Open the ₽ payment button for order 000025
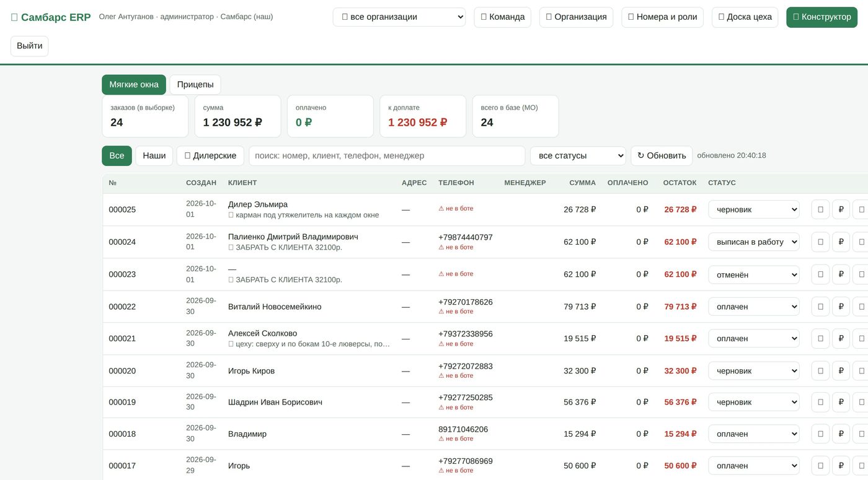 point(841,209)
